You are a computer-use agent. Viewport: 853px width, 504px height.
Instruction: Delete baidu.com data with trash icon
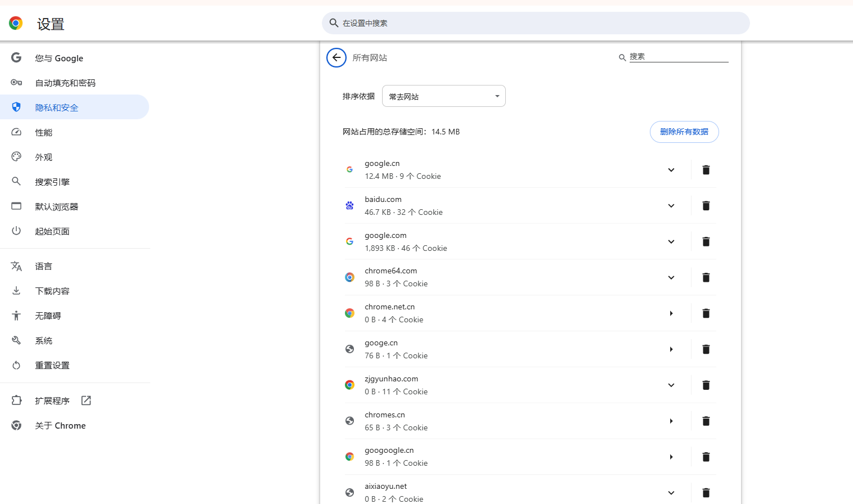(706, 206)
